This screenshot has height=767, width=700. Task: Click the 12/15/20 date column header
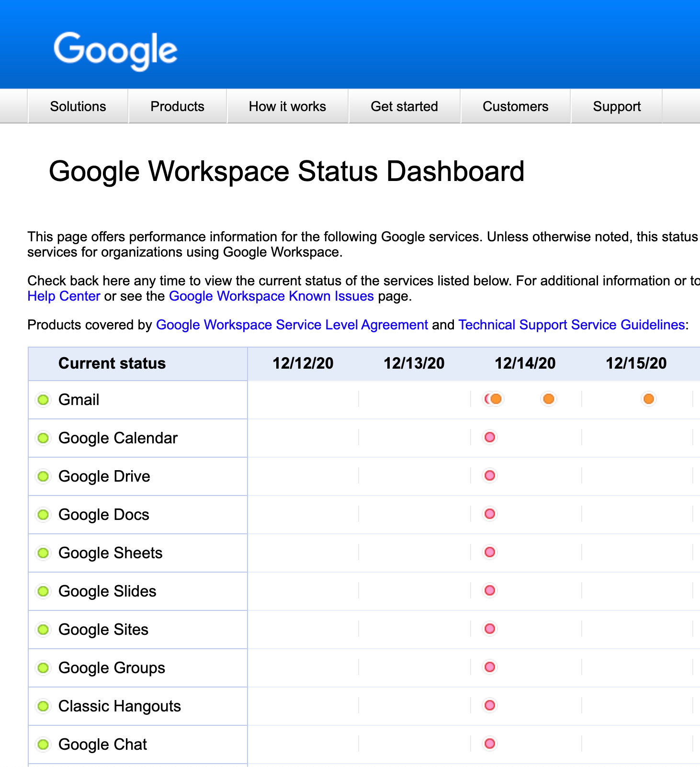tap(636, 363)
